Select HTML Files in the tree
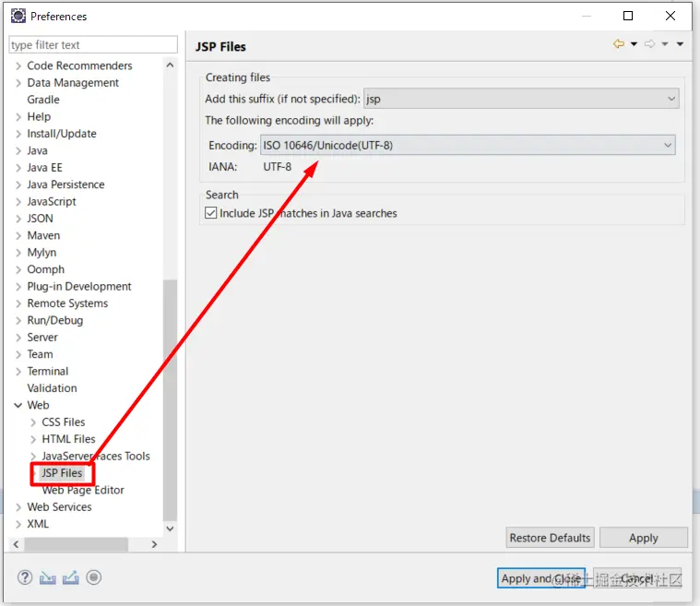700x606 pixels. point(68,439)
